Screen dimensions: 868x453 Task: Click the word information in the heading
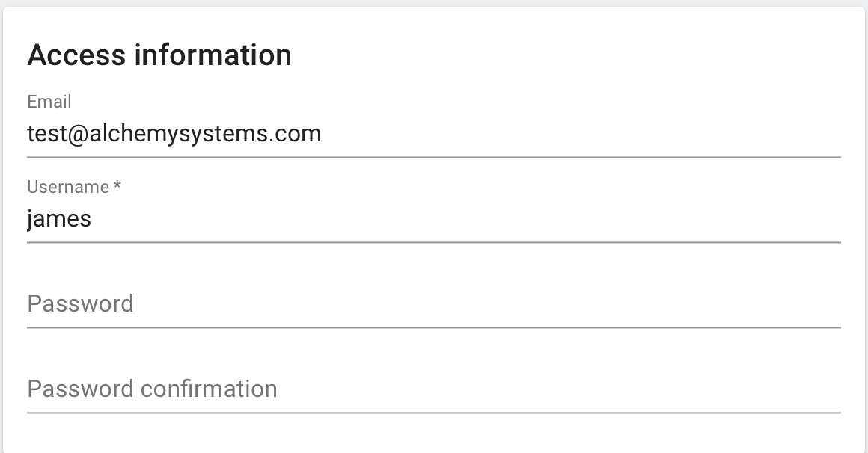tap(213, 56)
